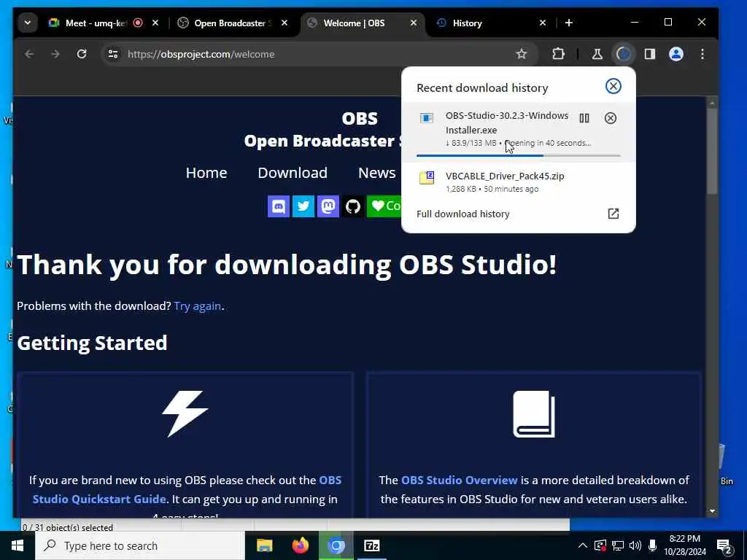Open Chrome Labs flask icon
The image size is (747, 560).
[x=597, y=54]
